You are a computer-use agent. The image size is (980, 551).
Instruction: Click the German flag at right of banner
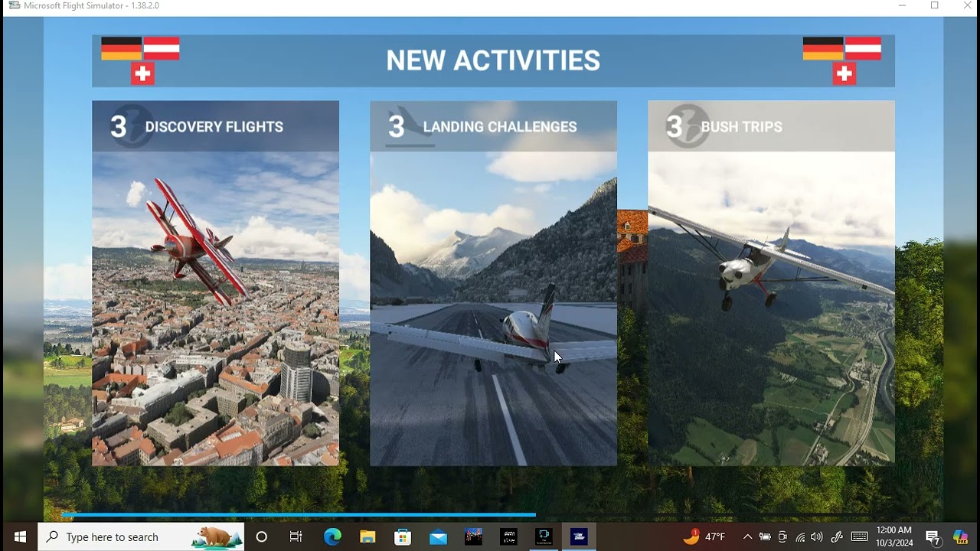coord(823,48)
